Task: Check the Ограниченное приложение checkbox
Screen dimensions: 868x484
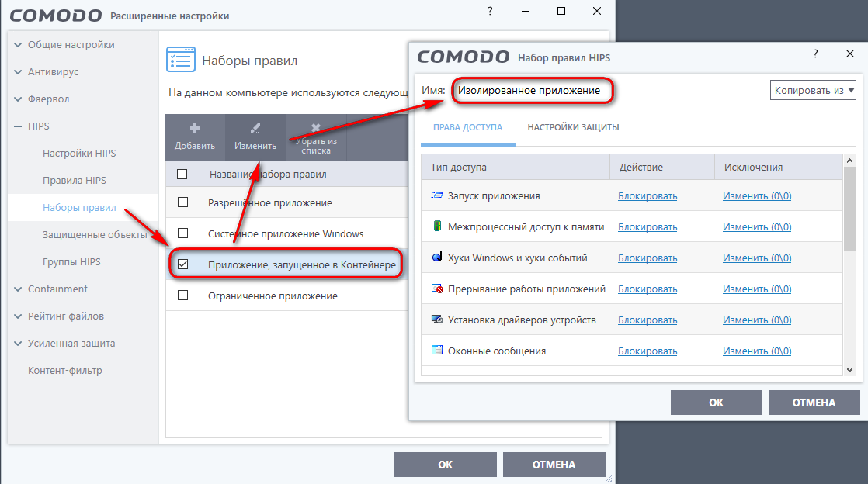Action: (x=182, y=296)
